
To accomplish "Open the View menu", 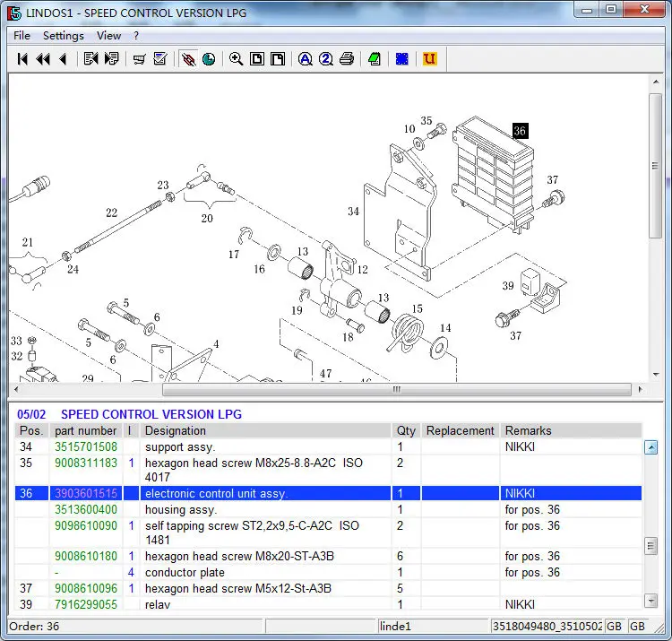I will (x=108, y=36).
